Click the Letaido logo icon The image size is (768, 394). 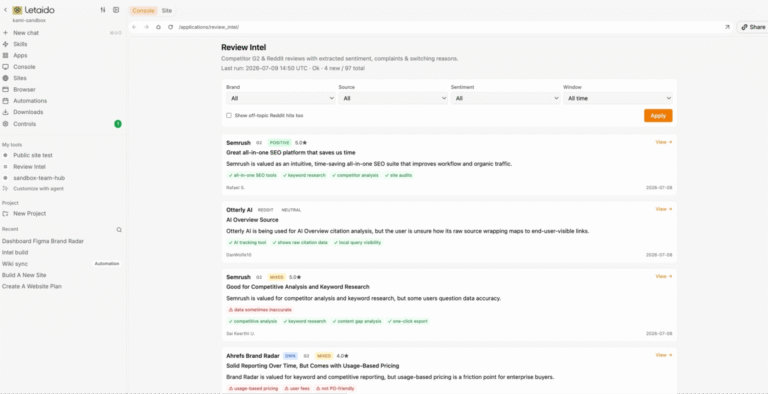pos(17,10)
